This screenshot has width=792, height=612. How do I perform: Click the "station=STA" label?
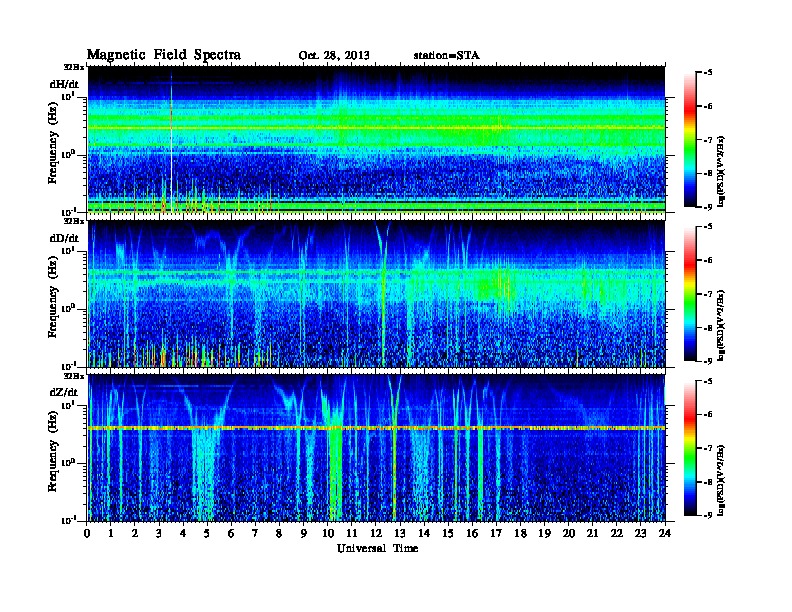[446, 56]
